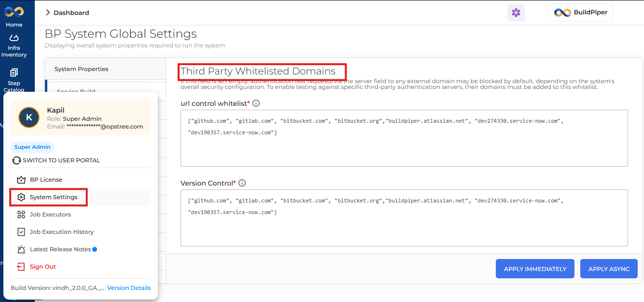
Task: Click Kapil's circular avatar initial
Action: tap(28, 117)
